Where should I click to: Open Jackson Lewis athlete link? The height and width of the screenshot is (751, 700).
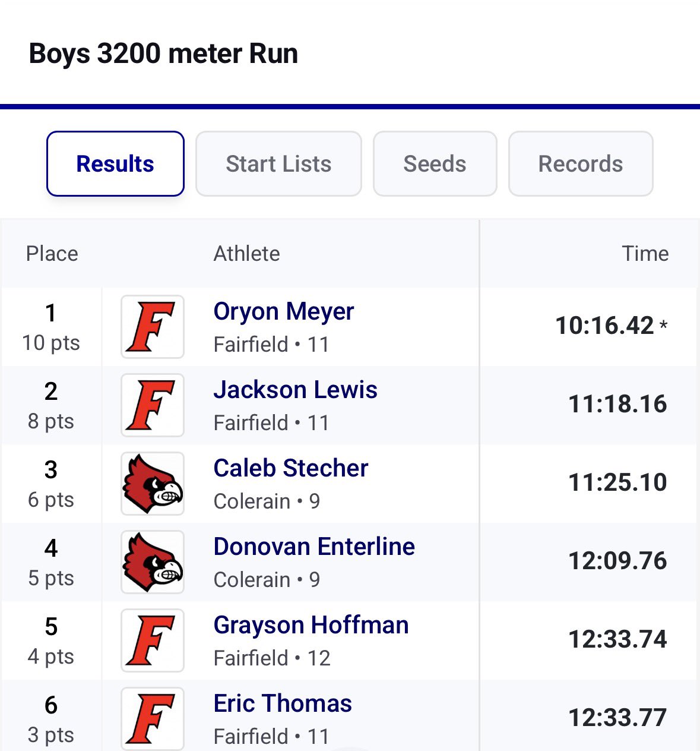[295, 390]
